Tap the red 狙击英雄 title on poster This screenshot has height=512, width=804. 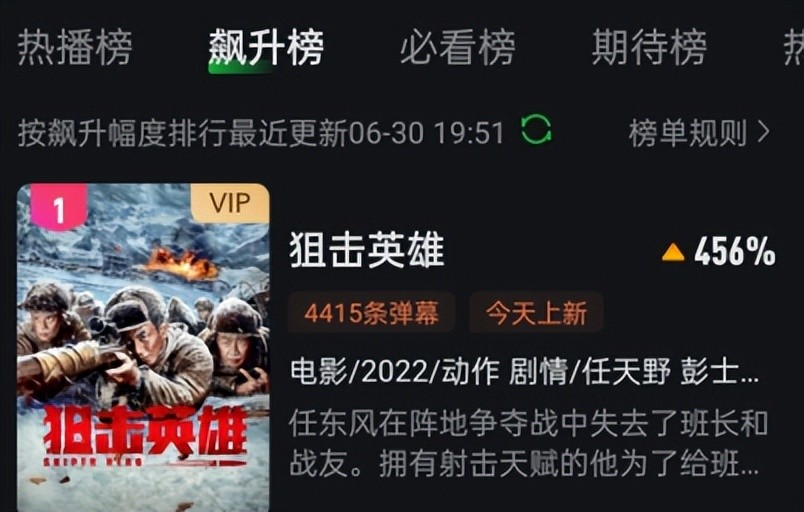click(x=145, y=430)
